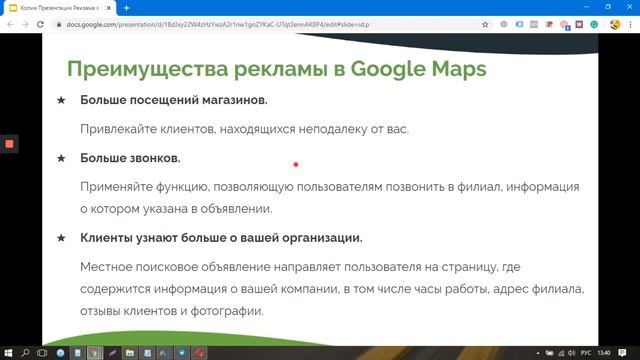Viewport: 640px width, 360px height.
Task: Click the gray circle extension icon
Action: tap(504, 24)
